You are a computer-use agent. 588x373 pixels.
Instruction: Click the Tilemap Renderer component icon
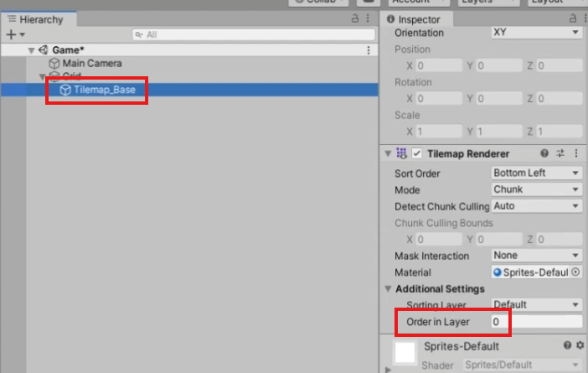point(401,153)
